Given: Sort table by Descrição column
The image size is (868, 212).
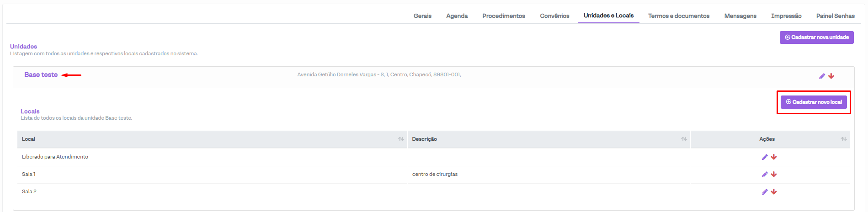Looking at the screenshot, I should coord(684,139).
